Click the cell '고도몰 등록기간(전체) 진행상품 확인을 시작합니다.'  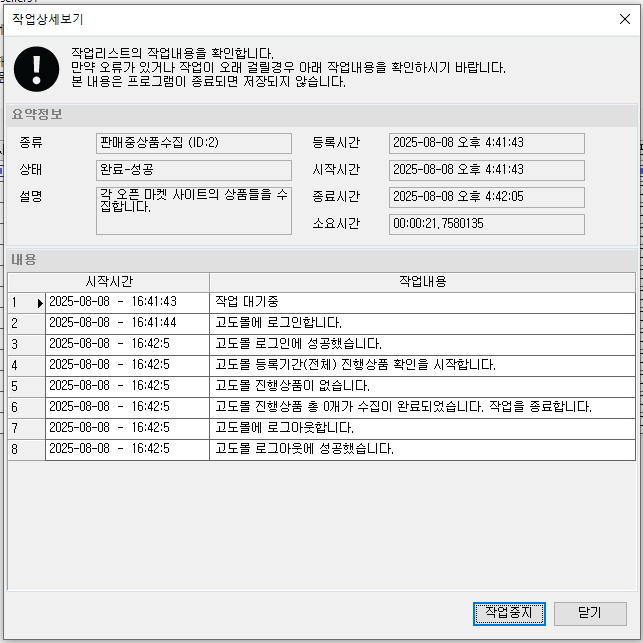[x=422, y=366]
